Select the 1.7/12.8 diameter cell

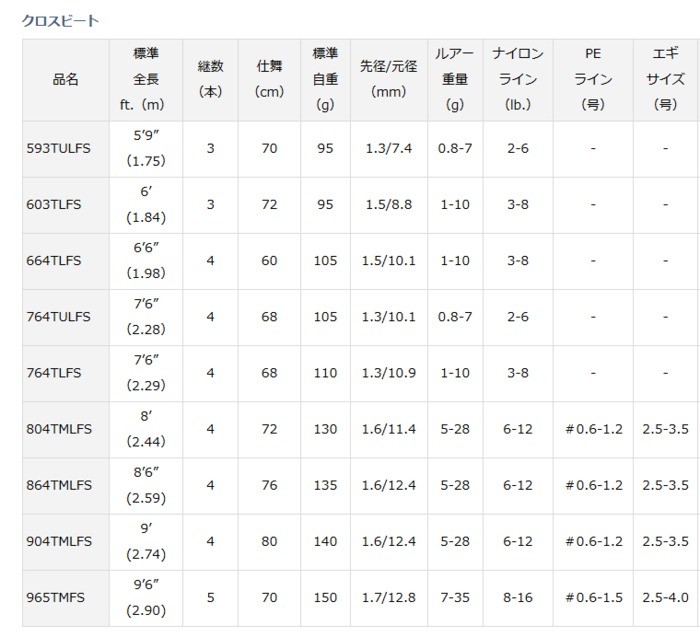388,598
